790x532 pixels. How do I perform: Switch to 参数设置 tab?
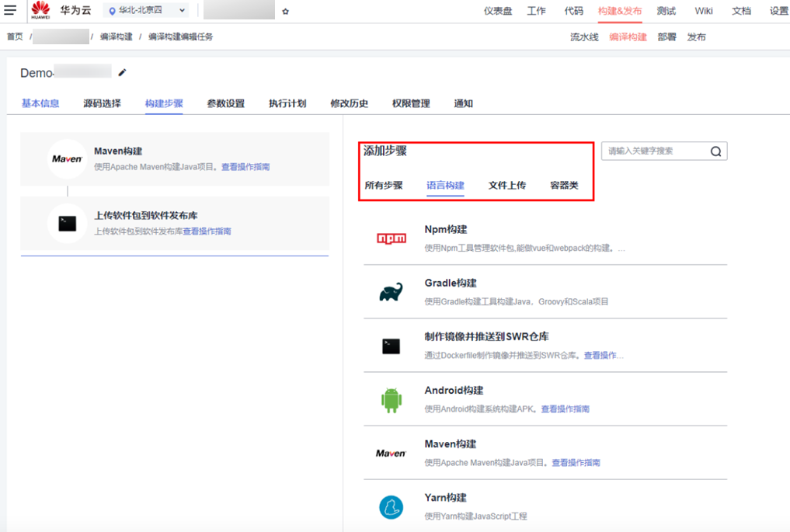(226, 103)
